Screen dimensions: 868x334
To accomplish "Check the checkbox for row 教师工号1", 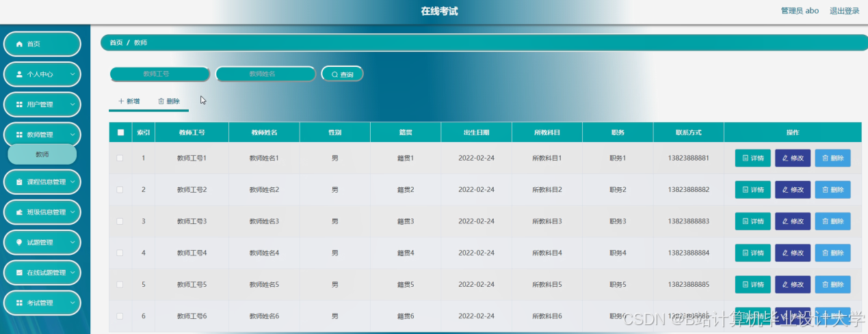I will (x=120, y=158).
